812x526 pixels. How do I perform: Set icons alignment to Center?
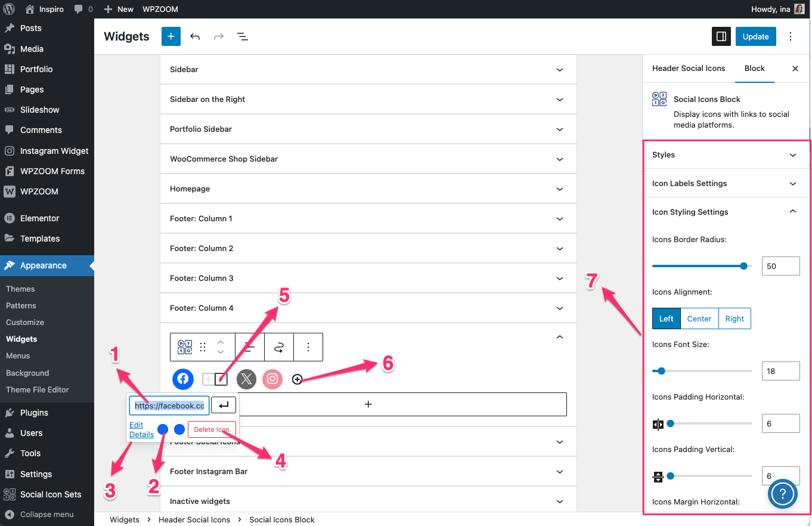[x=699, y=318]
